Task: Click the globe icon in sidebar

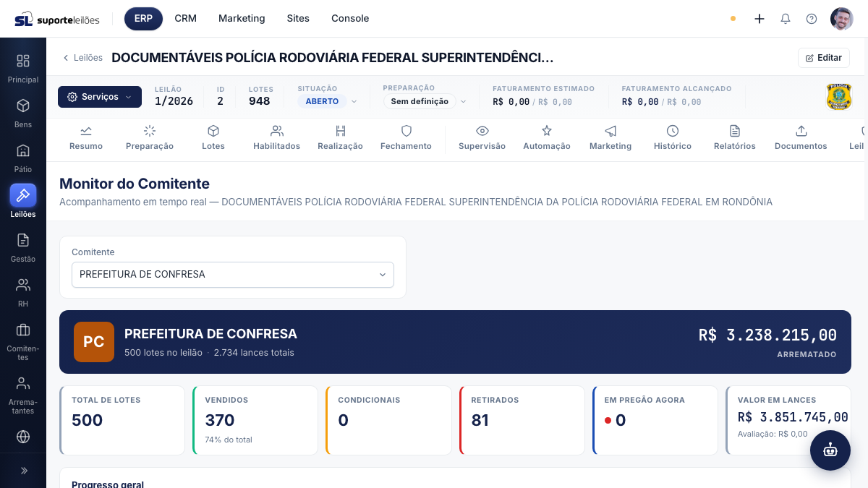Action: (23, 437)
